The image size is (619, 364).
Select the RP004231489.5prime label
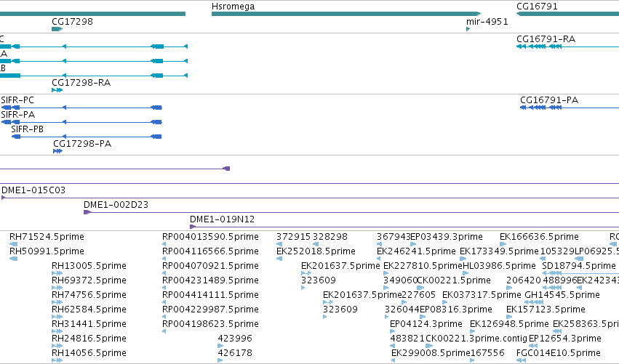210,280
